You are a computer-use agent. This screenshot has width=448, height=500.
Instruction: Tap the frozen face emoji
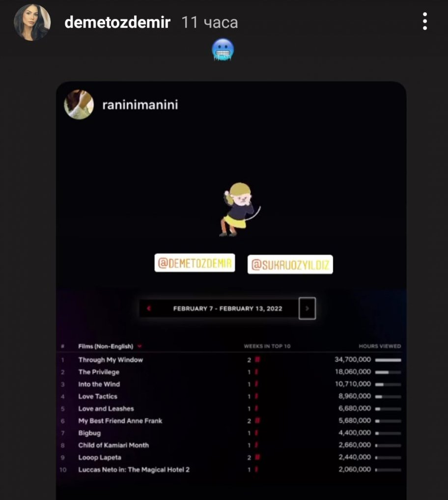(x=223, y=50)
